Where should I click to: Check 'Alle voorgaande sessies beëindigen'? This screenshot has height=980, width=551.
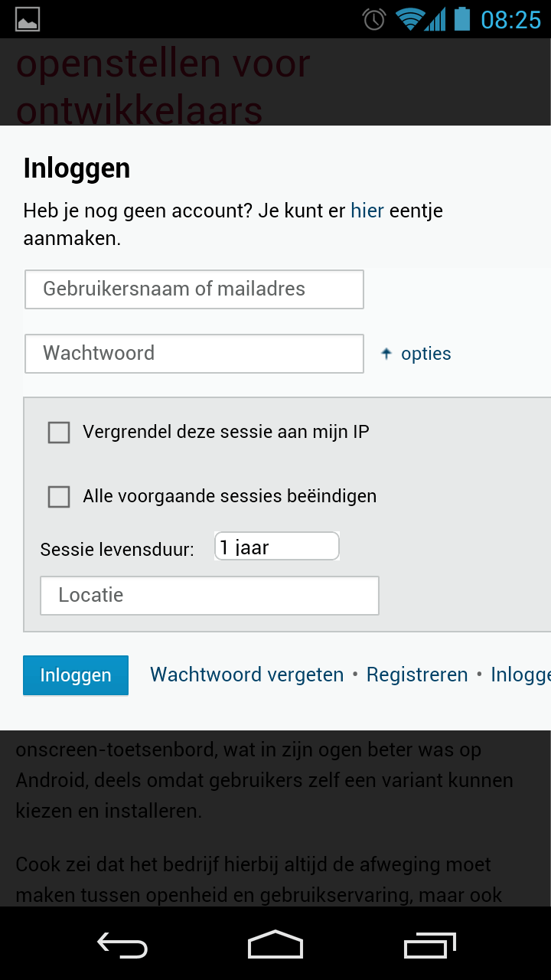click(x=59, y=497)
